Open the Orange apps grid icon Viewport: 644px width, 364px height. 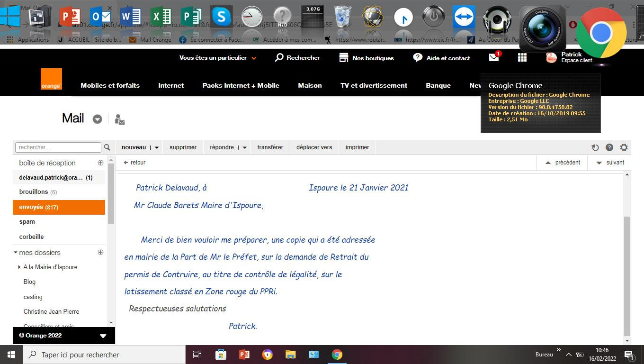pyautogui.click(x=522, y=57)
